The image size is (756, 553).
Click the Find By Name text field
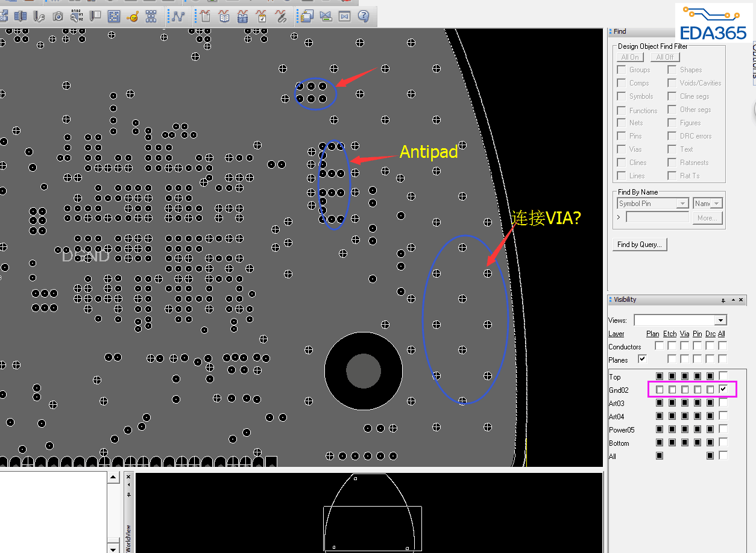[657, 217]
